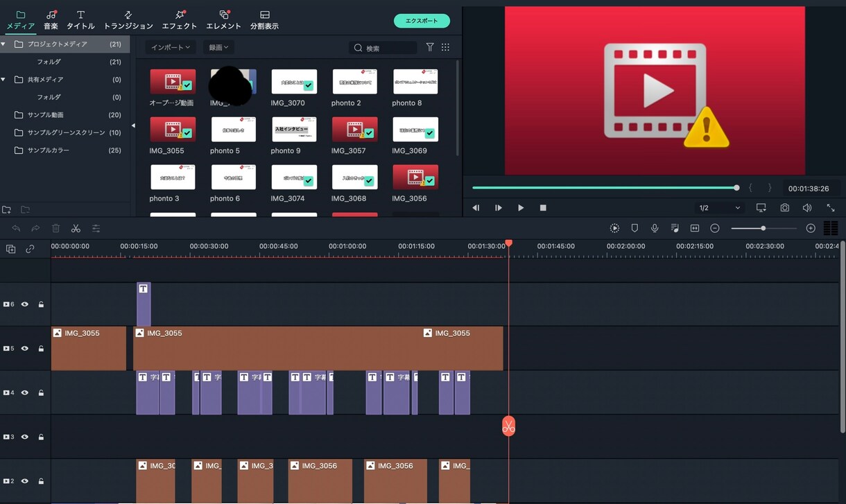Click the redo arrow in the timeline toolbar
Image resolution: width=846 pixels, height=504 pixels.
coord(35,228)
